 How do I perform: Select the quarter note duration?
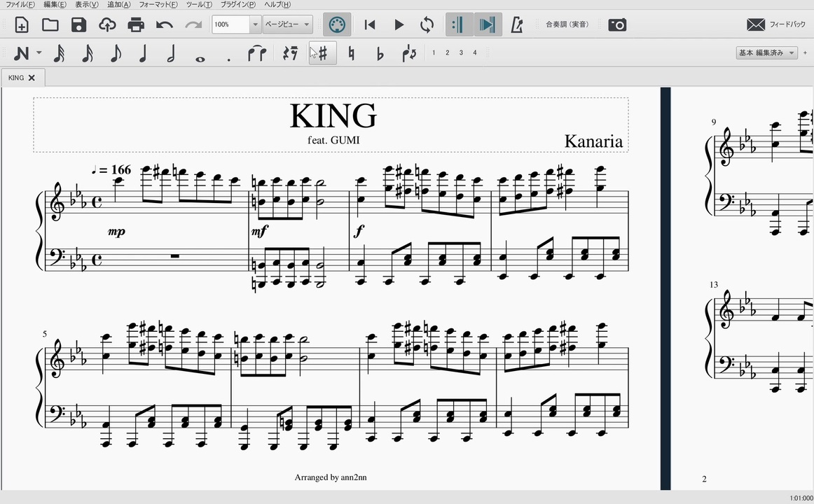(144, 53)
